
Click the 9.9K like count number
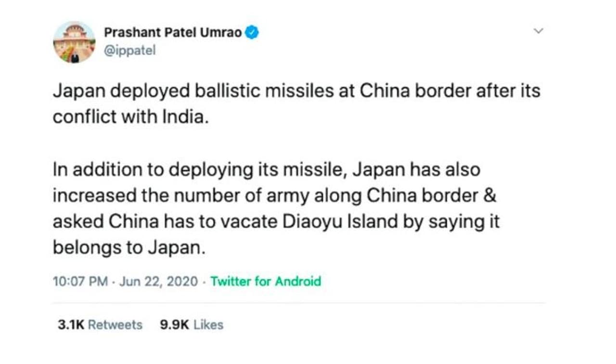pyautogui.click(x=174, y=325)
